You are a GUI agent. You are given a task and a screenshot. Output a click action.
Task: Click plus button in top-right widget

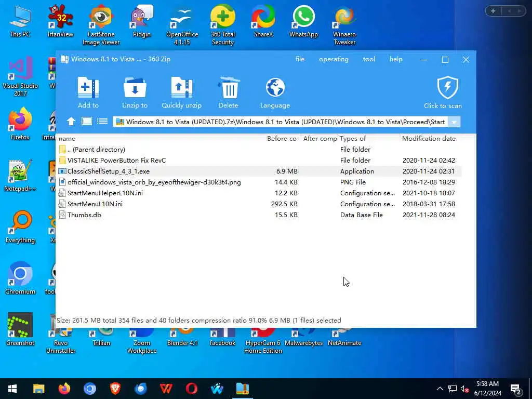coord(493,11)
